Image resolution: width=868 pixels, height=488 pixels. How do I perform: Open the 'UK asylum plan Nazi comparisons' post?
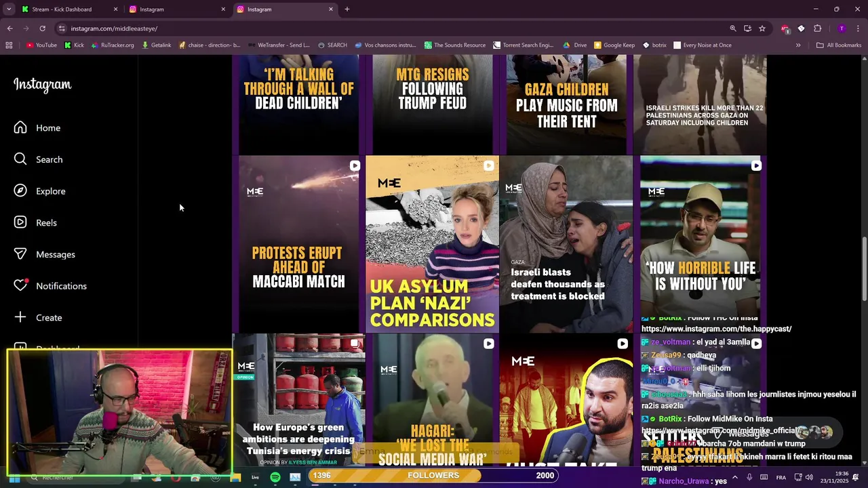(432, 244)
